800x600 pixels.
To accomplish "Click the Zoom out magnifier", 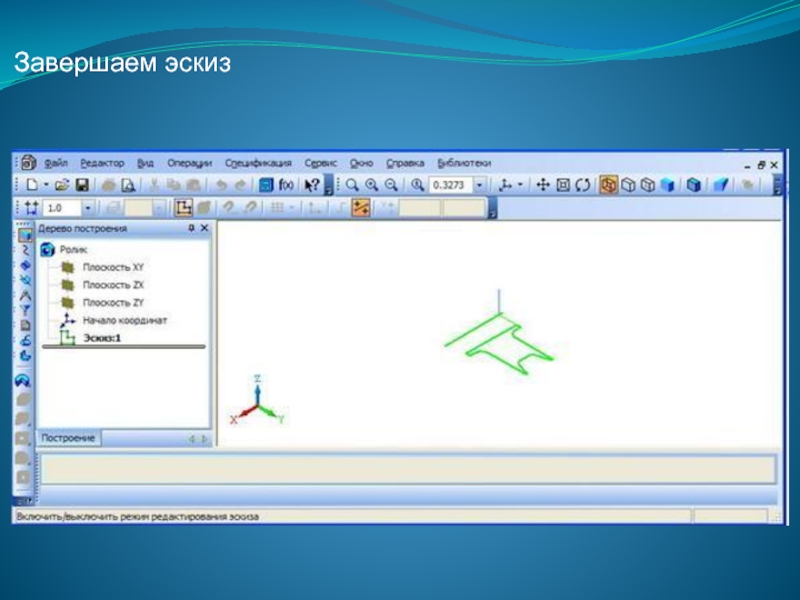I will tap(391, 185).
